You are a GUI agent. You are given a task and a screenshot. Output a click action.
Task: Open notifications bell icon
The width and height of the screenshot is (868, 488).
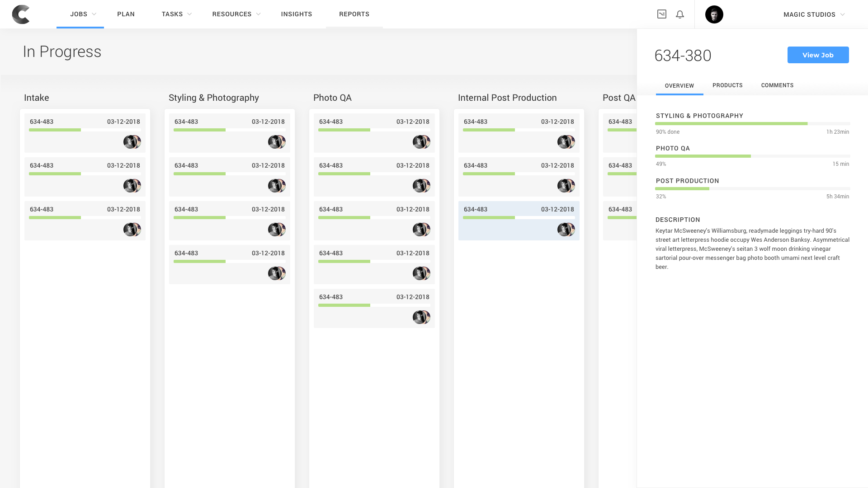point(680,14)
